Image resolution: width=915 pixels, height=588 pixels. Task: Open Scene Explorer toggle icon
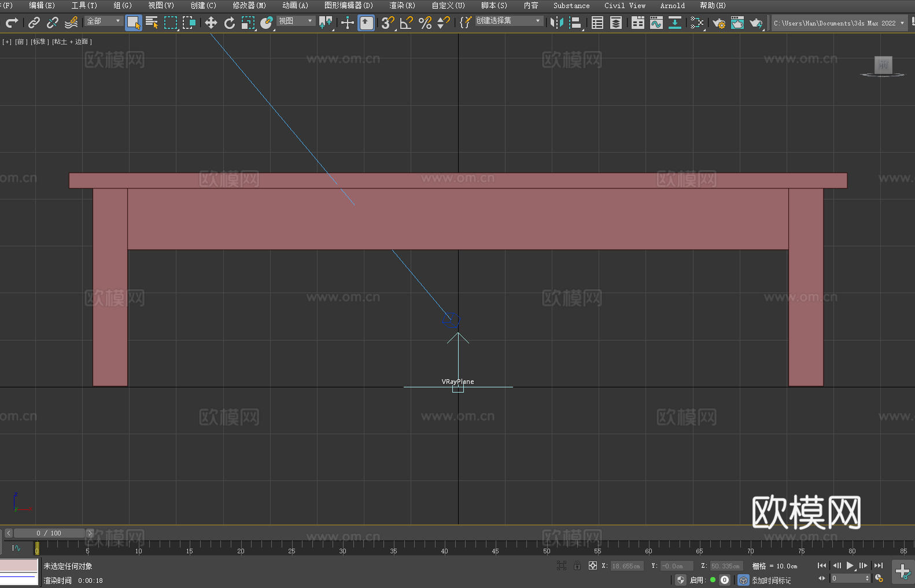click(597, 23)
